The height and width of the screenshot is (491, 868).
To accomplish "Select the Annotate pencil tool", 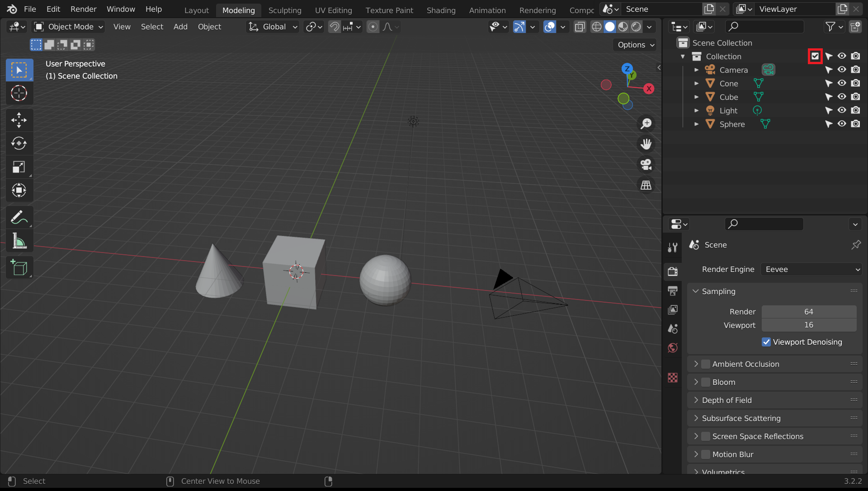I will tap(19, 217).
